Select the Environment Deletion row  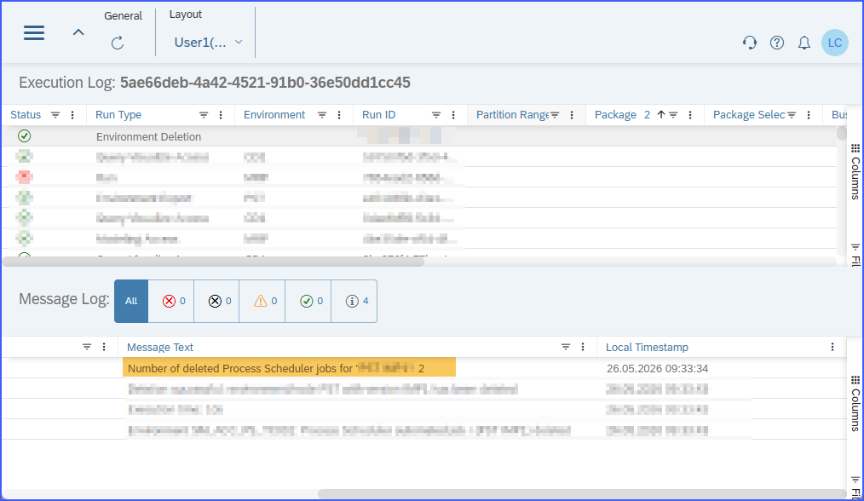coord(420,137)
